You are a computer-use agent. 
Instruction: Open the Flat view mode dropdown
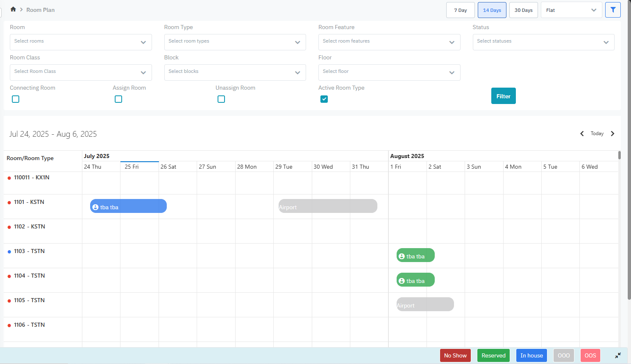click(571, 10)
